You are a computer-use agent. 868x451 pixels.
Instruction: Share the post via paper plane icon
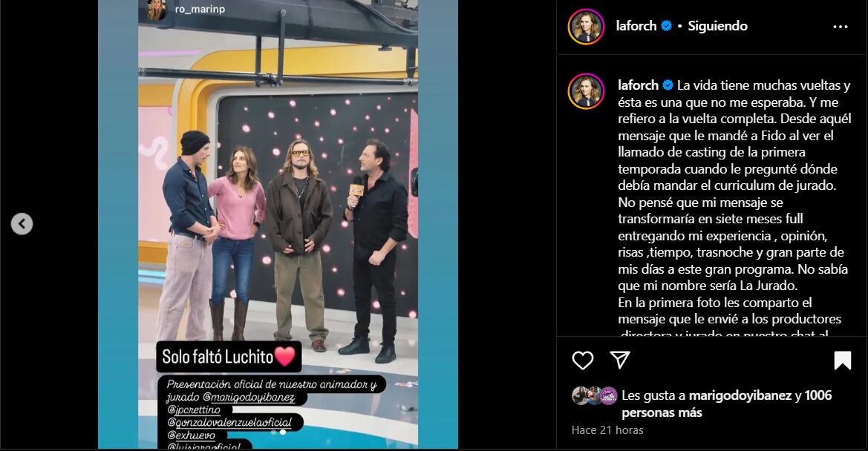pos(619,360)
